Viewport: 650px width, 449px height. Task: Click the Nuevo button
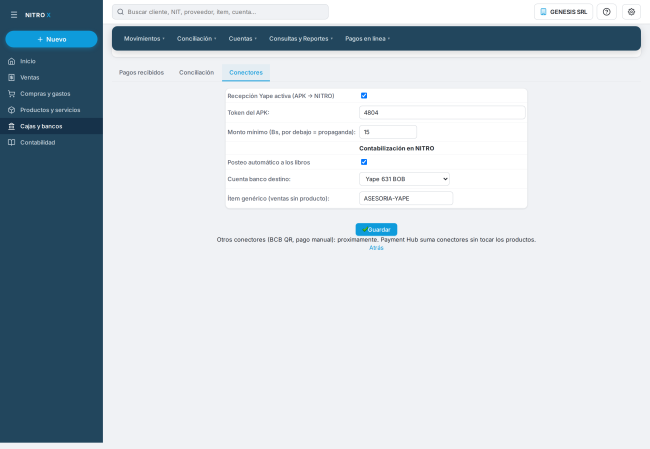[51, 39]
